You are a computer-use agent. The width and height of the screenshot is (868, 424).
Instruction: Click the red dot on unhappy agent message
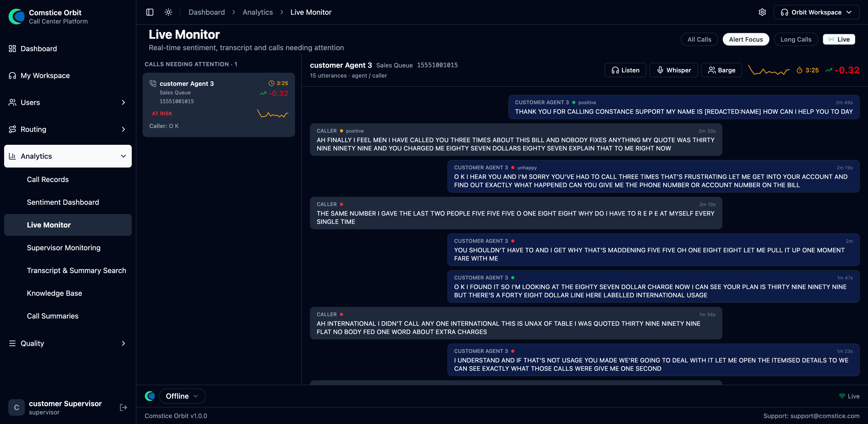[513, 168]
